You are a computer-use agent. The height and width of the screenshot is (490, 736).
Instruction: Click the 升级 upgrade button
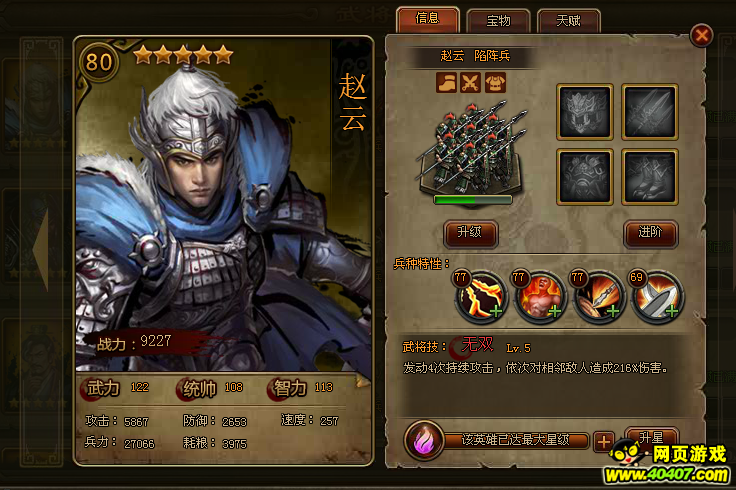[x=470, y=233]
